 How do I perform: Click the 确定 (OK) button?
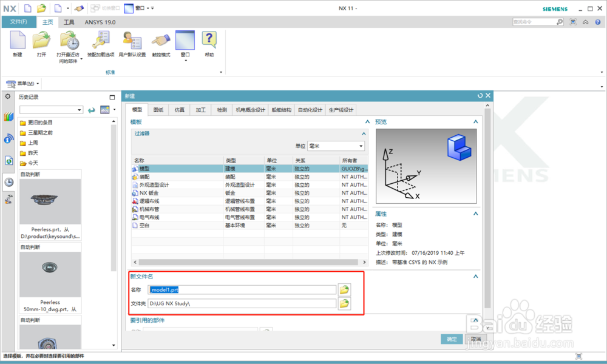coord(452,339)
